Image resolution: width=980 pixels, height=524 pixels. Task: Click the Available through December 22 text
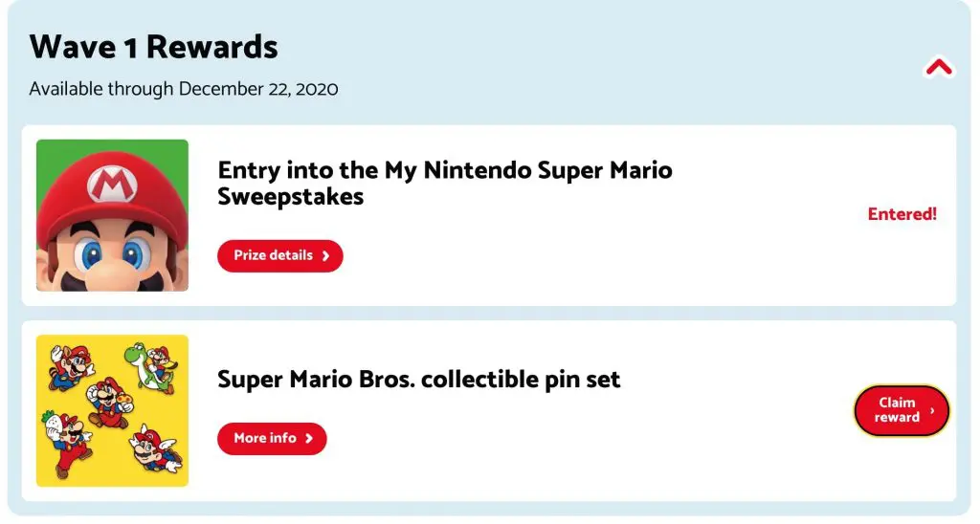coord(183,89)
